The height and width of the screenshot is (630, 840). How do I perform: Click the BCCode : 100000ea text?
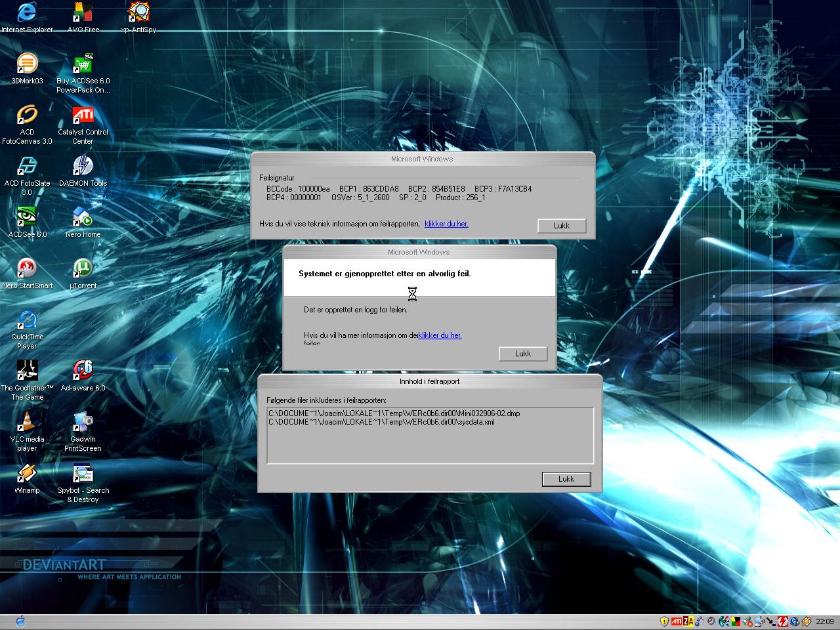pyautogui.click(x=298, y=189)
